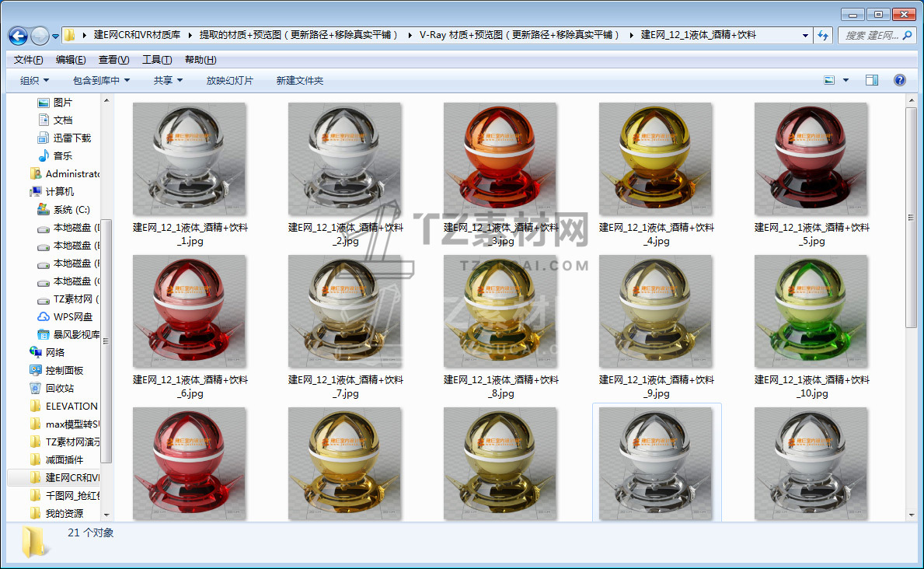
Task: Click navigation pane scrollbar down arrow
Action: 106,515
